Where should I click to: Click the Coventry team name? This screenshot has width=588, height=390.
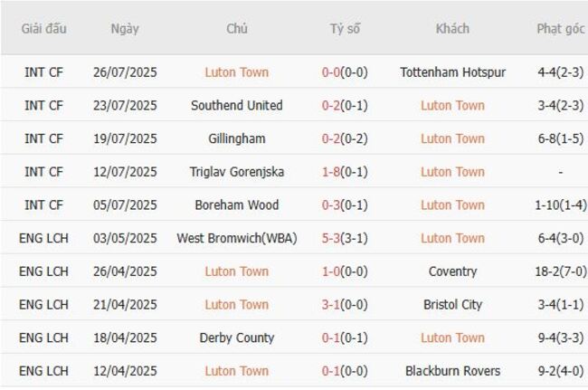(x=452, y=271)
